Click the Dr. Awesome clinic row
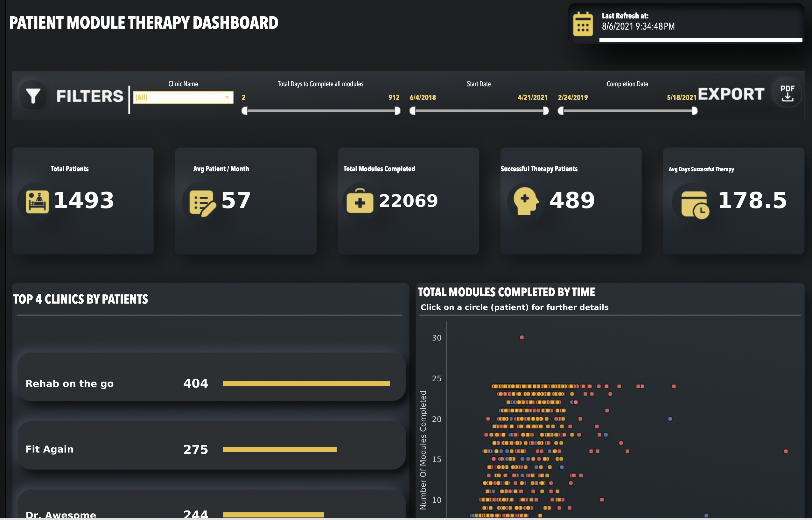This screenshot has width=812, height=520. tap(61, 515)
